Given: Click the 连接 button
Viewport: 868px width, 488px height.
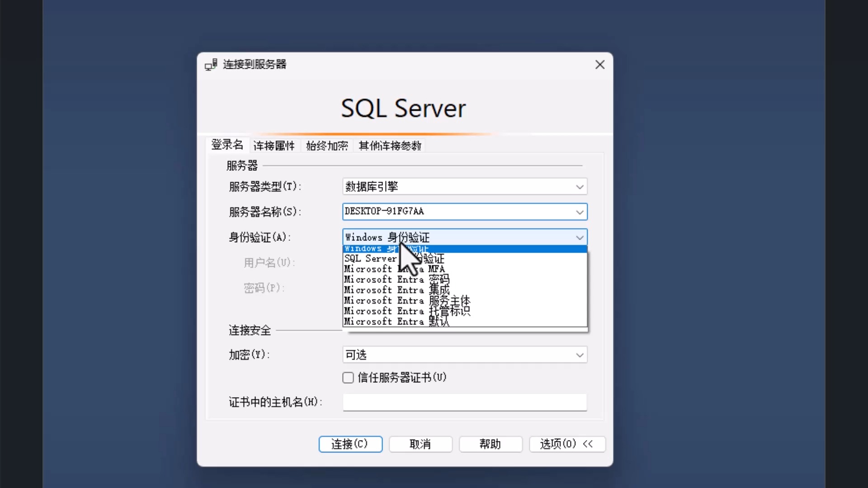Looking at the screenshot, I should [x=350, y=444].
